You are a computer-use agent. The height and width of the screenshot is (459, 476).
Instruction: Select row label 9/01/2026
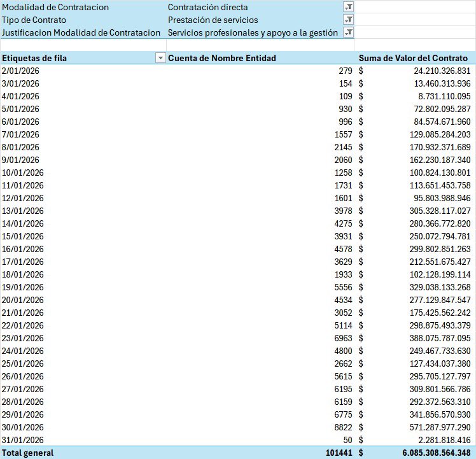pos(20,160)
